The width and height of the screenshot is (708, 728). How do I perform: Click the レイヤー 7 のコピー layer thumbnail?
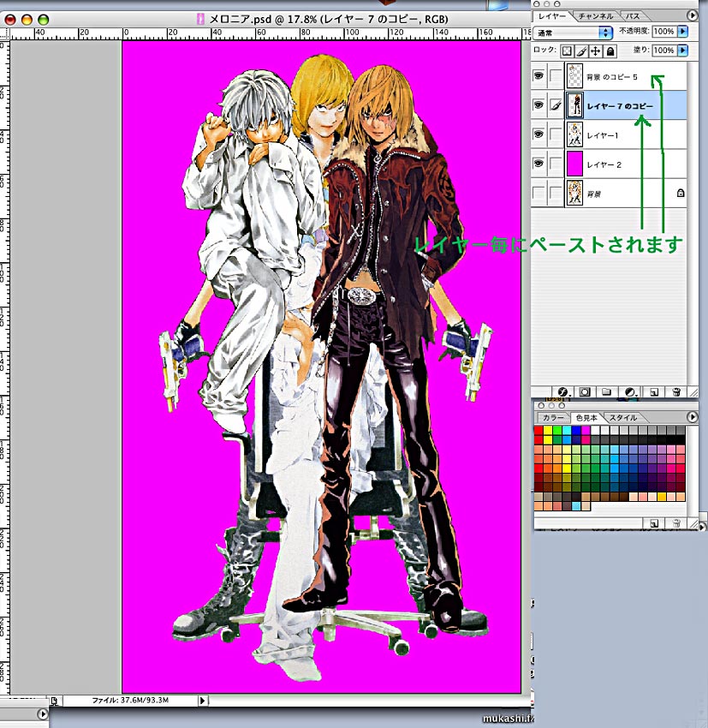(x=574, y=105)
